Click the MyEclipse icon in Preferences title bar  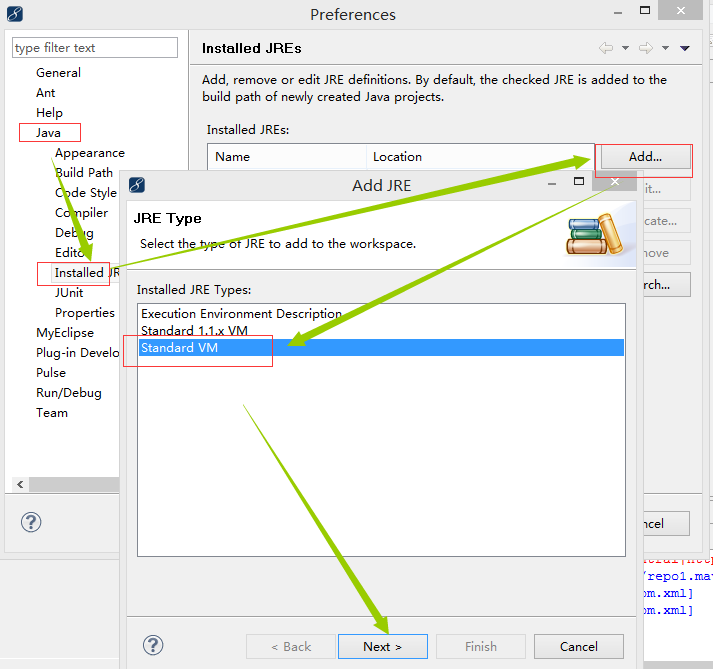15,14
